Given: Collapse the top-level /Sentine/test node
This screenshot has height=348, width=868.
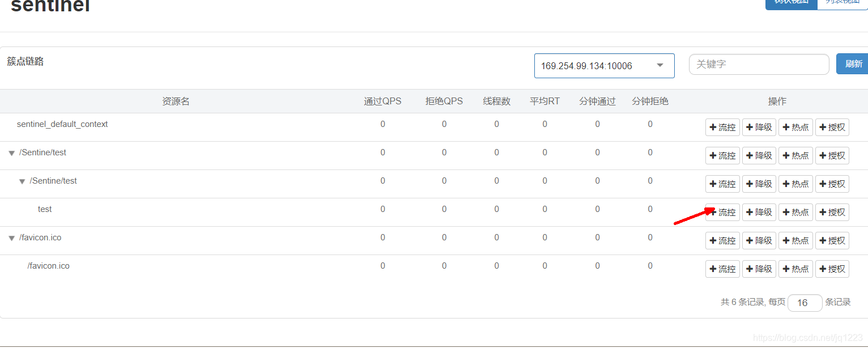Looking at the screenshot, I should (x=11, y=154).
